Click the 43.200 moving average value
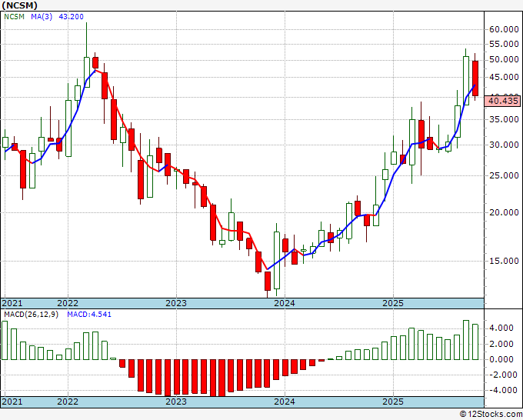The height and width of the screenshot is (420, 523). (71, 17)
